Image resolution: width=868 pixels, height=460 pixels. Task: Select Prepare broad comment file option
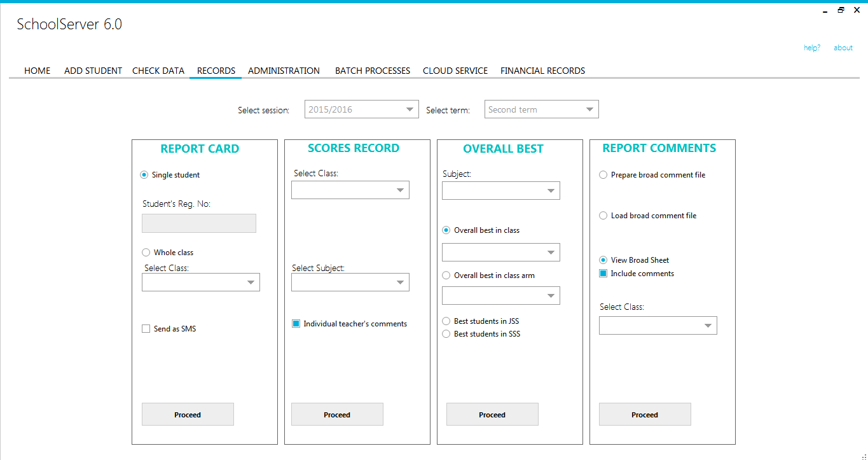(x=603, y=174)
